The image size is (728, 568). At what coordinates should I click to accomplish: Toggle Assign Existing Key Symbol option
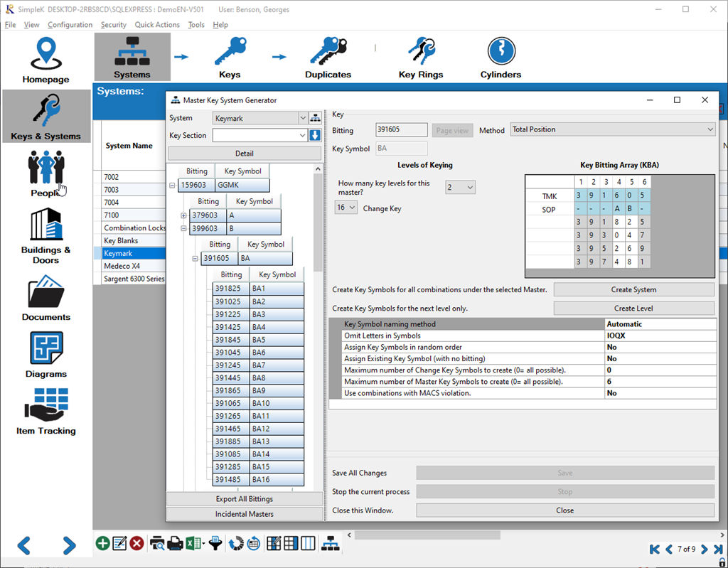click(x=660, y=358)
